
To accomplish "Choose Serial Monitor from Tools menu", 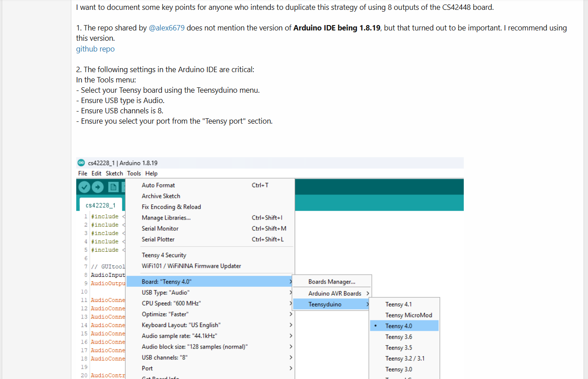I will [160, 228].
